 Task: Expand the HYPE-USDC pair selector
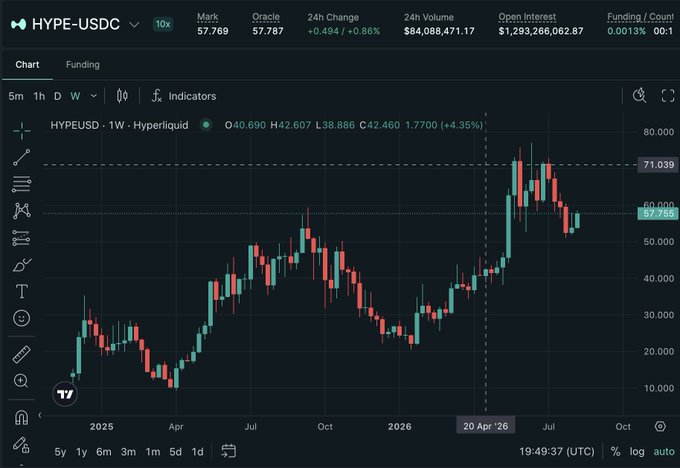(134, 25)
